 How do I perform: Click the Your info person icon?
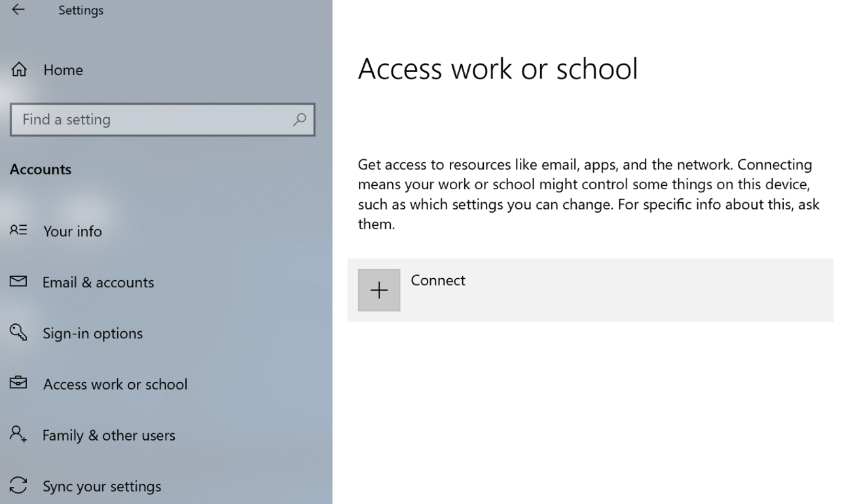pos(18,230)
